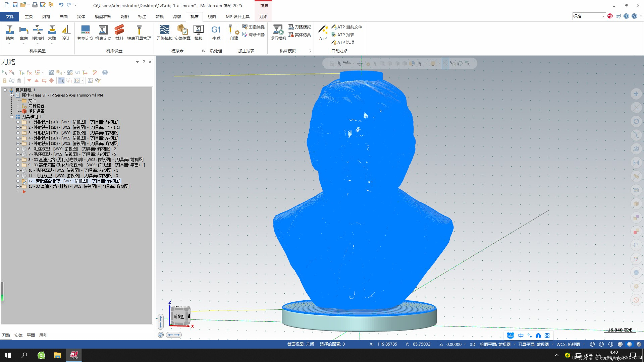The image size is (644, 362).
Task: Open 实体仿真 verify simulator in ribbon
Action: (182, 33)
